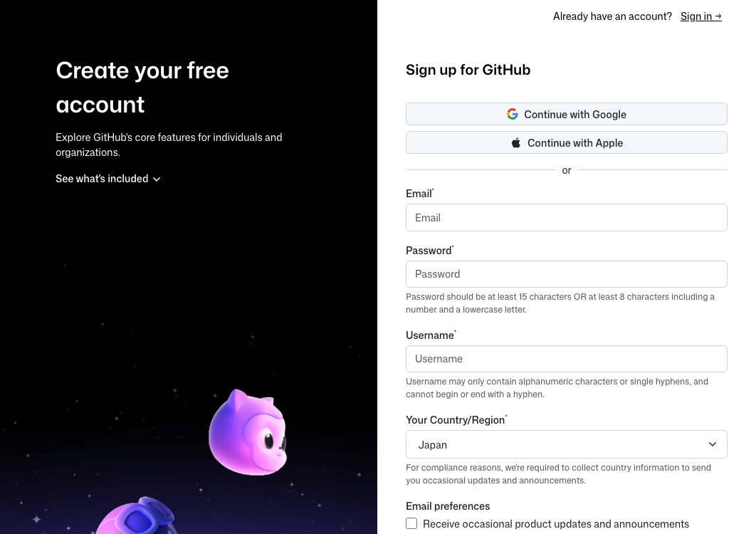
Task: Focus the Password field
Action: [x=567, y=273]
